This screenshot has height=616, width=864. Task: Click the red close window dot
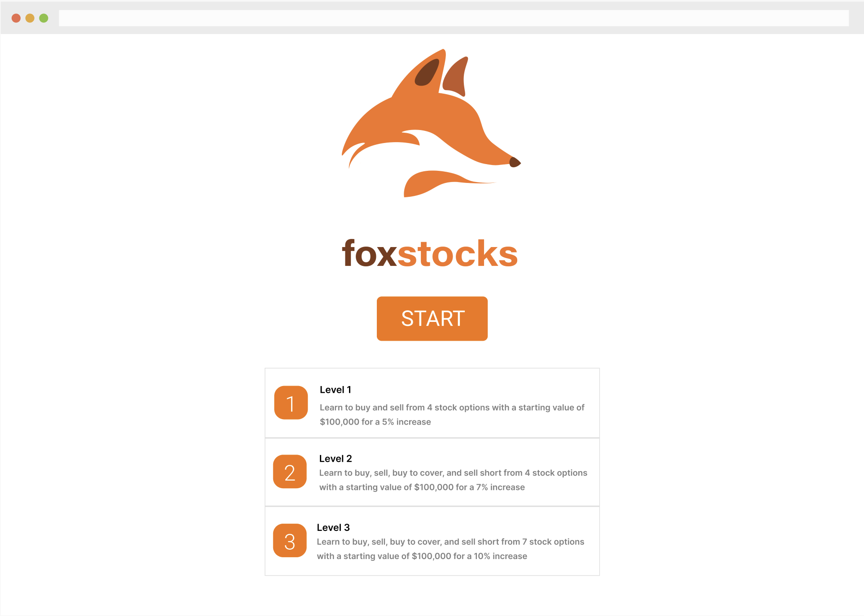(16, 18)
